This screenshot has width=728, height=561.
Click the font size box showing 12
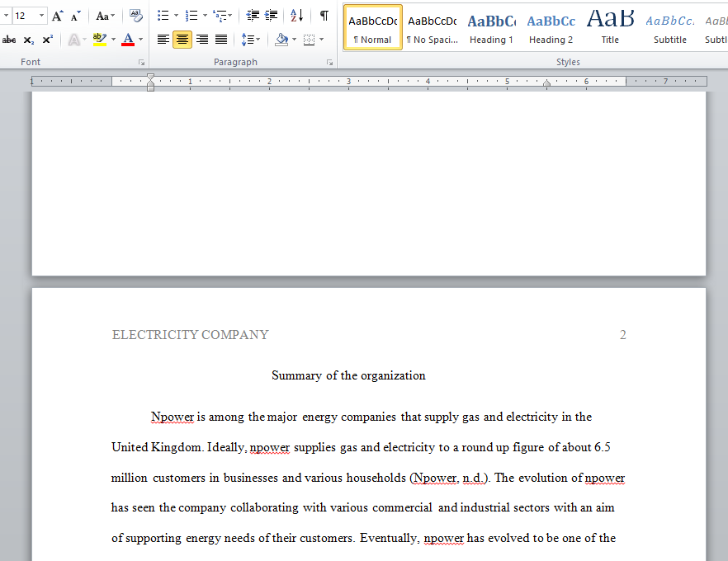24,16
